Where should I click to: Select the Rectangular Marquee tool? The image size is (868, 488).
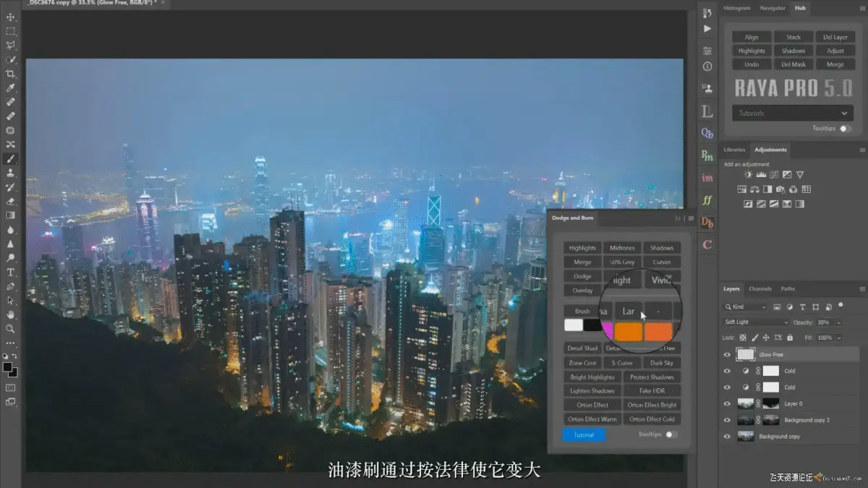[x=10, y=31]
